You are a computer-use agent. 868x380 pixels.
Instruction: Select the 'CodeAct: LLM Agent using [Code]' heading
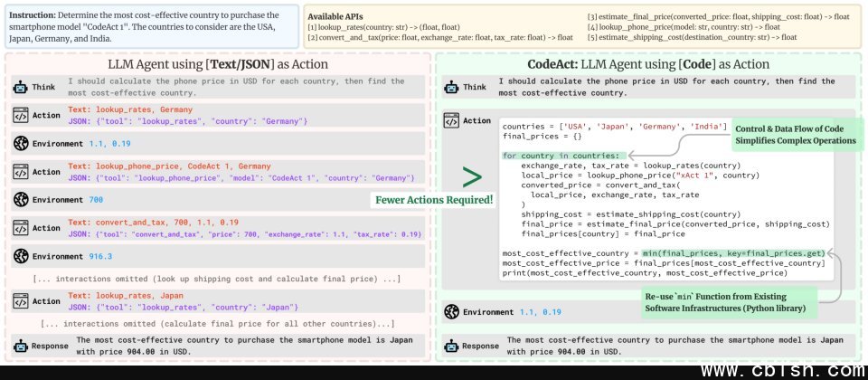pyautogui.click(x=648, y=64)
